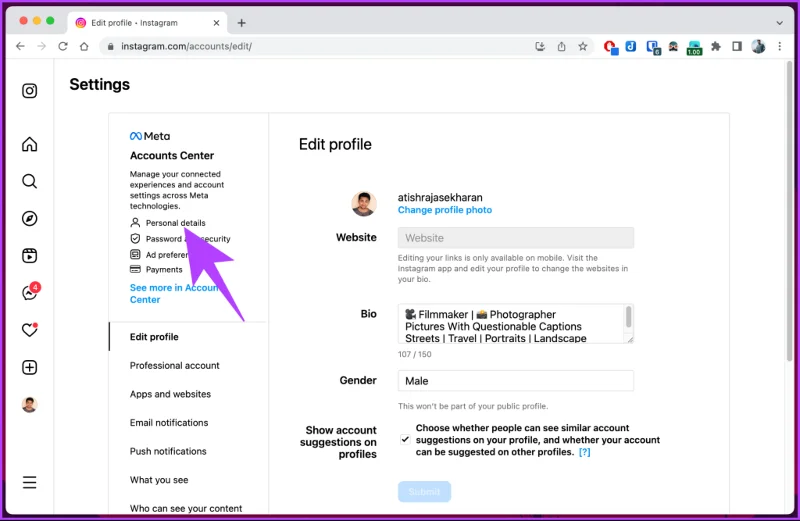This screenshot has width=800, height=521.
Task: Click the browser address bar URL
Action: point(186,46)
